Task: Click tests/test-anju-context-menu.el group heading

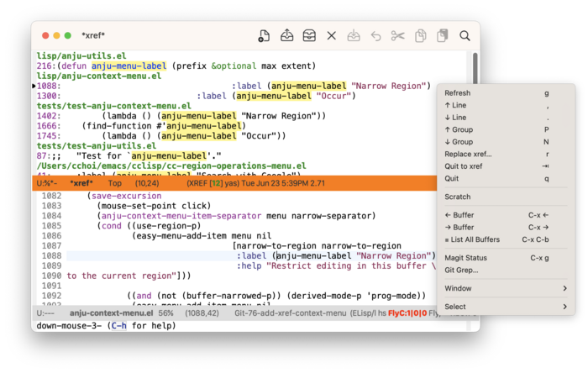Action: pyautogui.click(x=113, y=106)
